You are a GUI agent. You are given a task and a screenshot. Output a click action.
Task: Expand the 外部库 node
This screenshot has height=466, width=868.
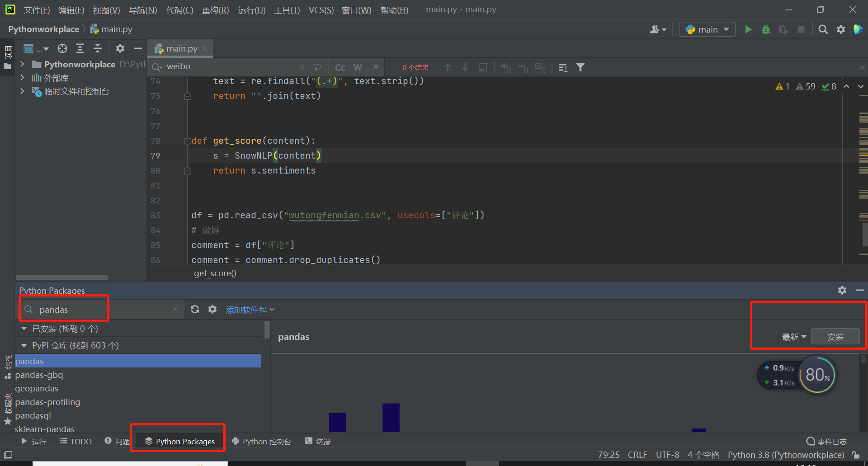[x=22, y=78]
